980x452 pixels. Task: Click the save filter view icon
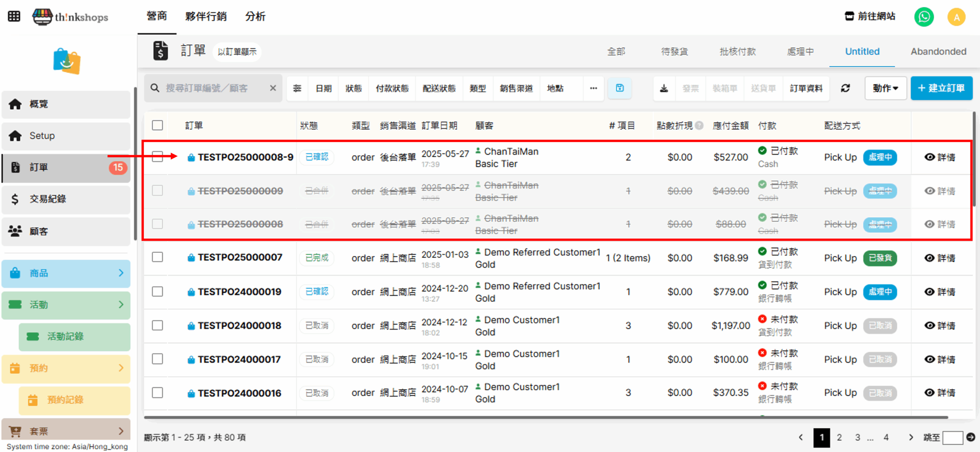click(x=619, y=88)
